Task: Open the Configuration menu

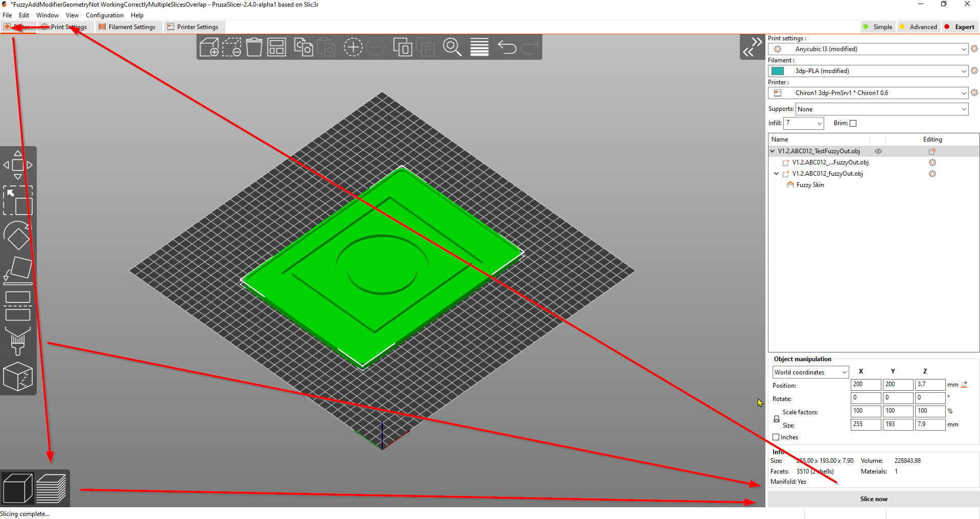Action: click(105, 15)
